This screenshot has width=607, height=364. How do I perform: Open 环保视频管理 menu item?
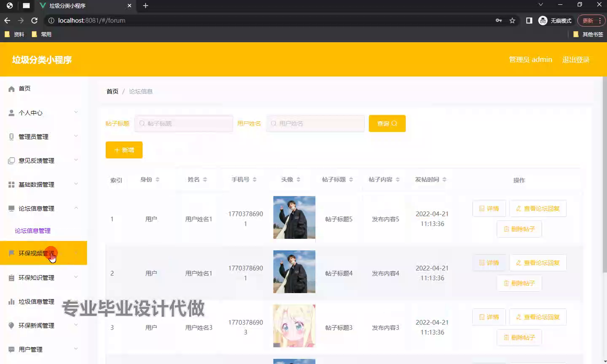(x=43, y=253)
